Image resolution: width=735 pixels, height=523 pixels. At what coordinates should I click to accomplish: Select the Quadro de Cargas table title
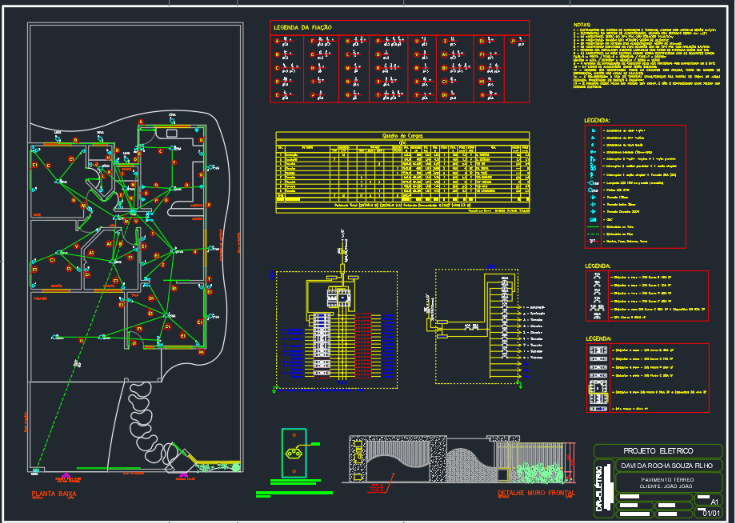tap(402, 136)
